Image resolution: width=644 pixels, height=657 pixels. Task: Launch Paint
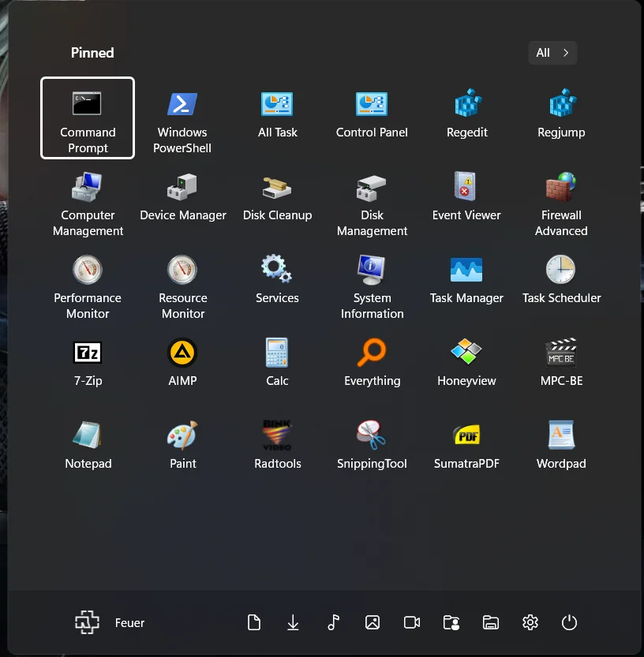pyautogui.click(x=182, y=450)
